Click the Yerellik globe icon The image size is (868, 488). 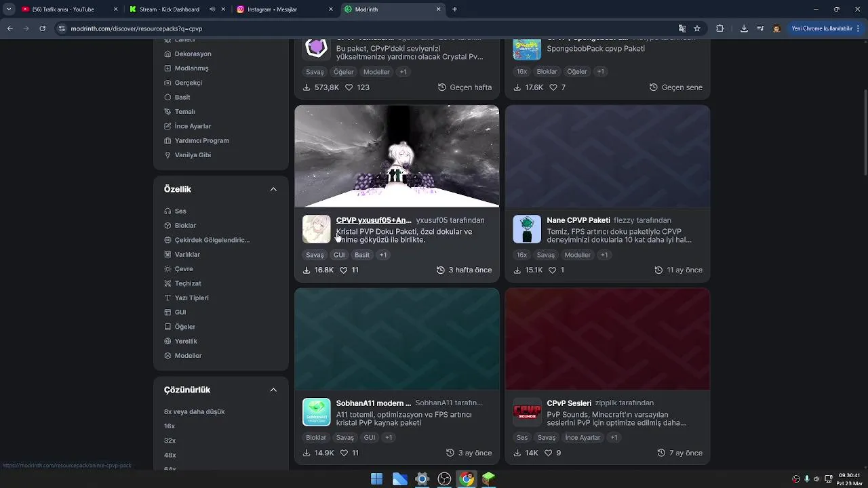pos(167,341)
